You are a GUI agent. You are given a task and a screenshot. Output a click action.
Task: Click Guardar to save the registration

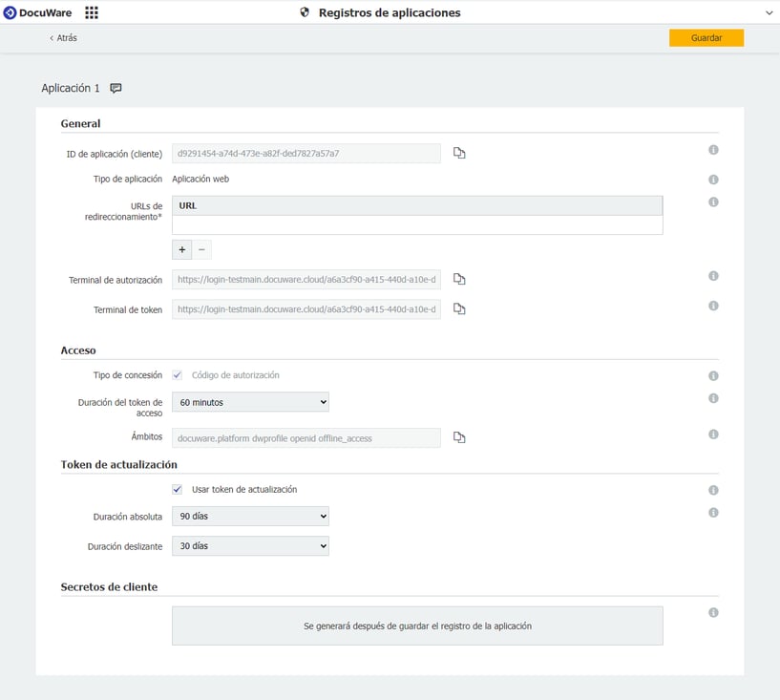click(x=706, y=38)
